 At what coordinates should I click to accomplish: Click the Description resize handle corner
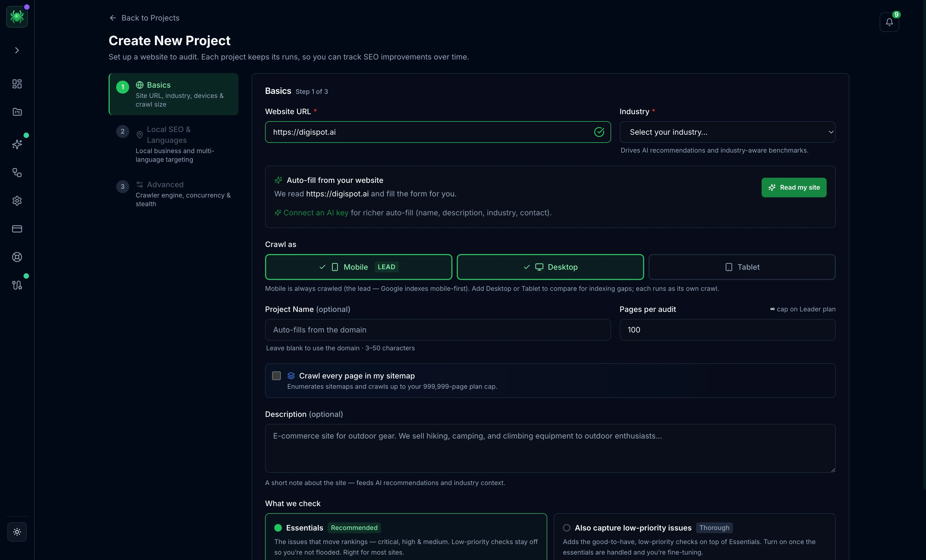pyautogui.click(x=833, y=470)
